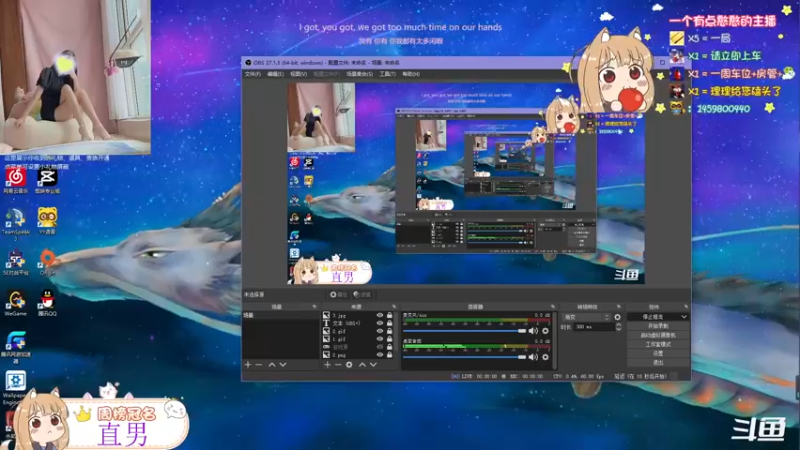Click the 工作室模式 studio mode button
This screenshot has width=800, height=450.
pyautogui.click(x=658, y=344)
